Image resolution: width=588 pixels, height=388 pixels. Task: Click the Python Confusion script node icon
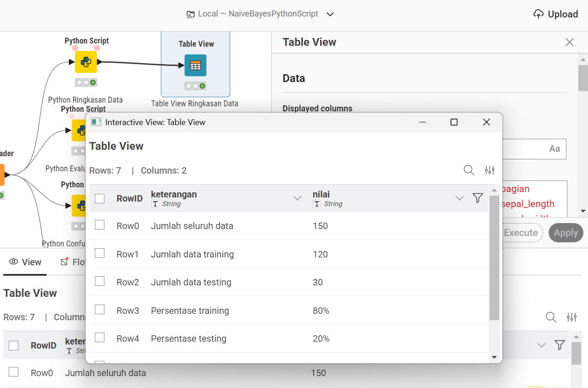coord(79,206)
